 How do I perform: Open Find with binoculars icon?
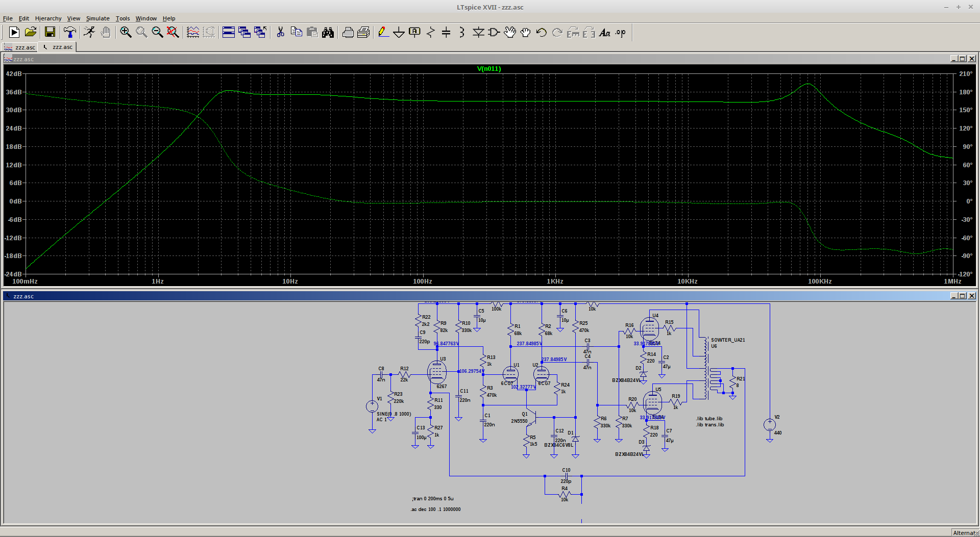328,32
